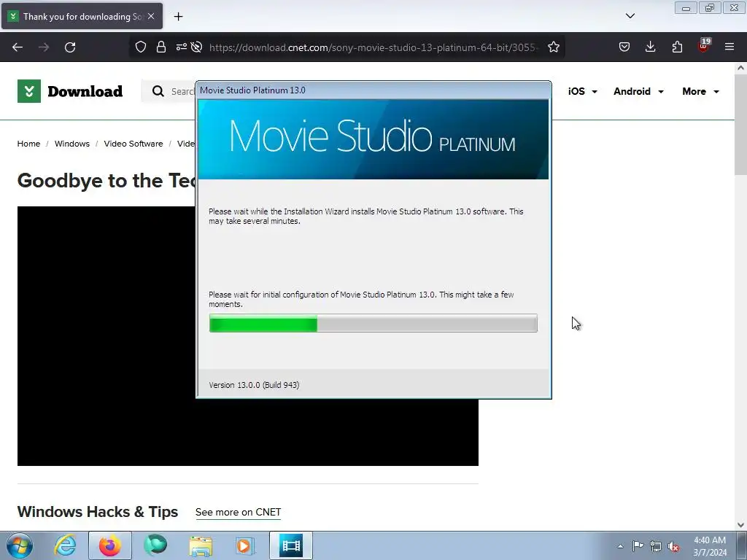The image size is (747, 560).
Task: Reload the page with the refresh icon
Action: 70,47
